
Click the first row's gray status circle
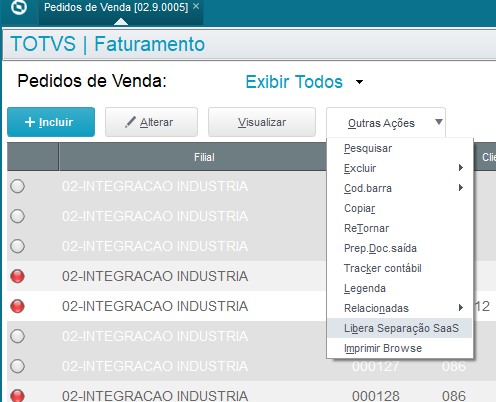[x=17, y=186]
